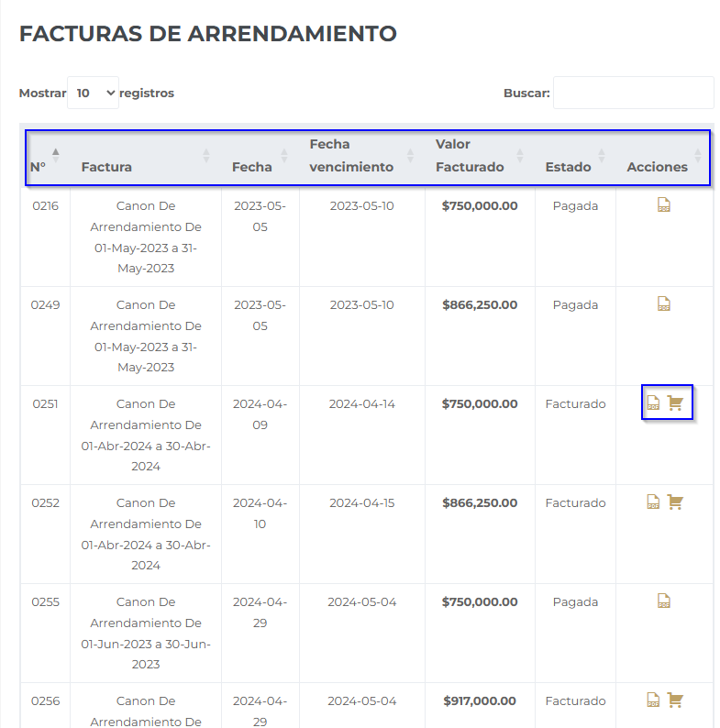Image resolution: width=720 pixels, height=728 pixels.
Task: Select invoice number 0251 cell
Action: 45,404
